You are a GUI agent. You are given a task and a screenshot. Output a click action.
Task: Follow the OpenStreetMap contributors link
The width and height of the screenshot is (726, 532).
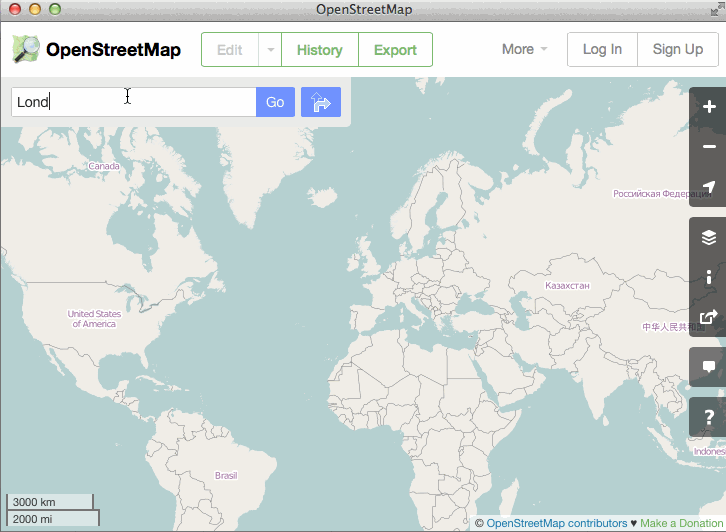pos(556,523)
